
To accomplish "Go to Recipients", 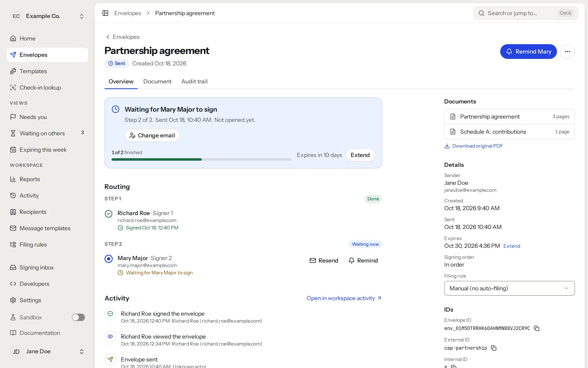I will coord(47,212).
